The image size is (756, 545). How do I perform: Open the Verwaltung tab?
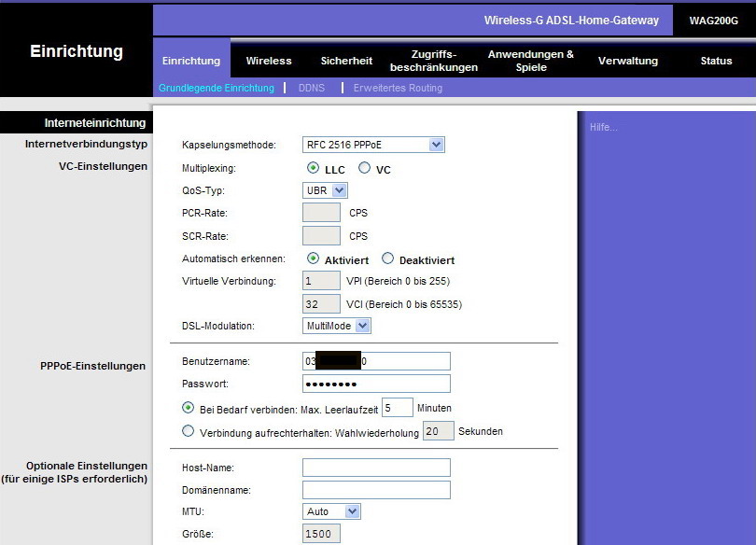click(627, 61)
